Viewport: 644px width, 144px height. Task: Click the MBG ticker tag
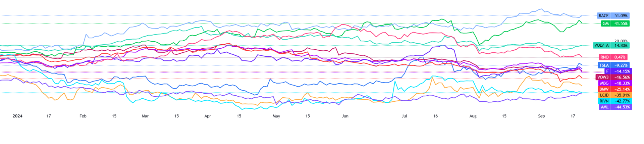coord(604,83)
